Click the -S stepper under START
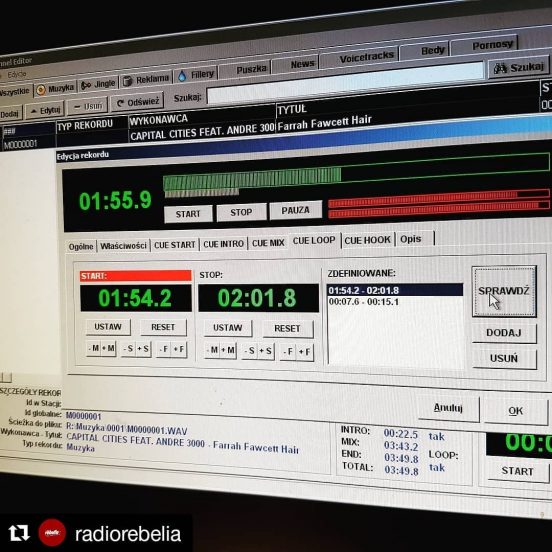The height and width of the screenshot is (552, 552). pyautogui.click(x=128, y=349)
